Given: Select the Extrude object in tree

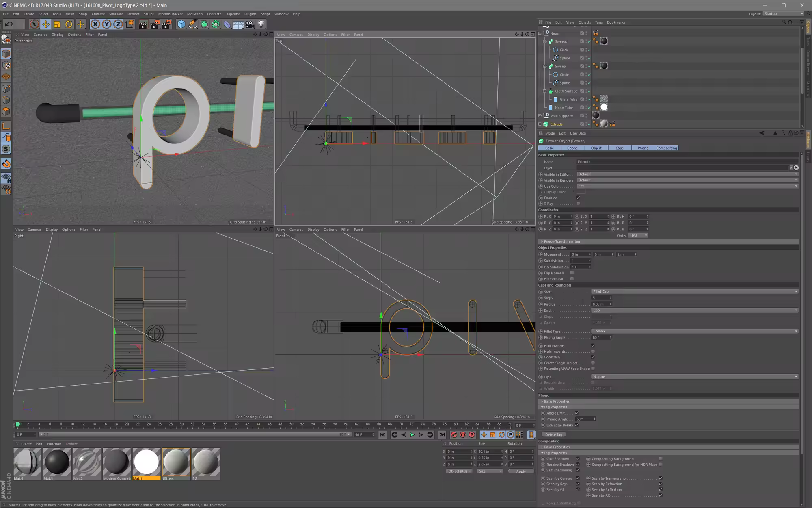Looking at the screenshot, I should coord(556,124).
